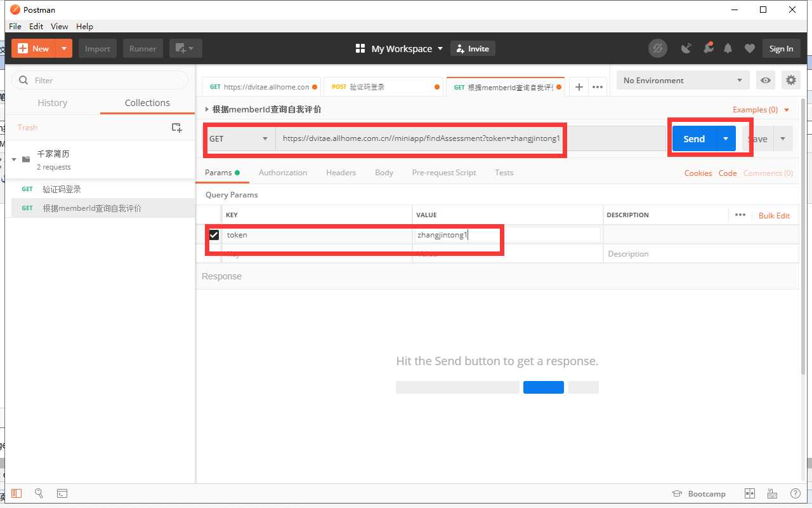Select the Params tab
The image size is (812, 508).
[x=222, y=173]
